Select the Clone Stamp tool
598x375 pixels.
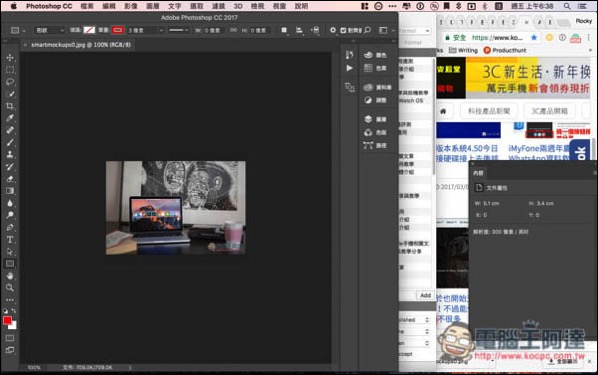(10, 155)
